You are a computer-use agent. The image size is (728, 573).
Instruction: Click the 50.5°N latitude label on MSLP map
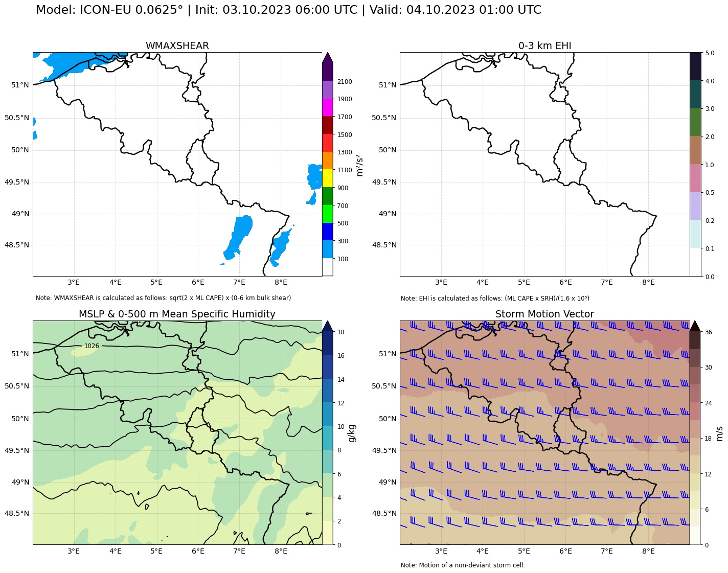click(17, 386)
